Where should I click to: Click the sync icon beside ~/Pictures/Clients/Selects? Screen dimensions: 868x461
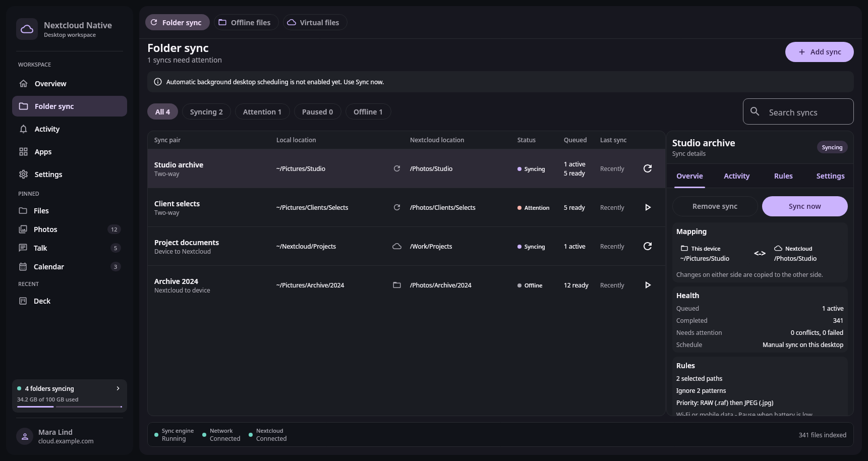point(397,207)
